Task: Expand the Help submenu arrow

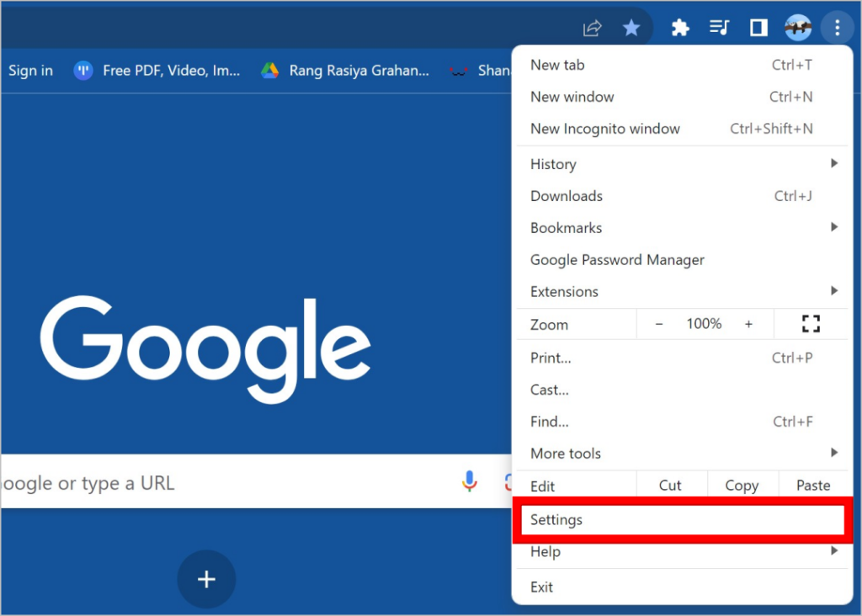Action: [834, 550]
